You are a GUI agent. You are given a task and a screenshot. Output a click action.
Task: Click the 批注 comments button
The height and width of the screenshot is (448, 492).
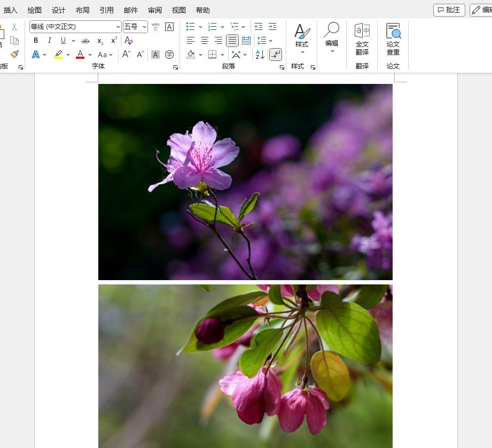coord(449,10)
